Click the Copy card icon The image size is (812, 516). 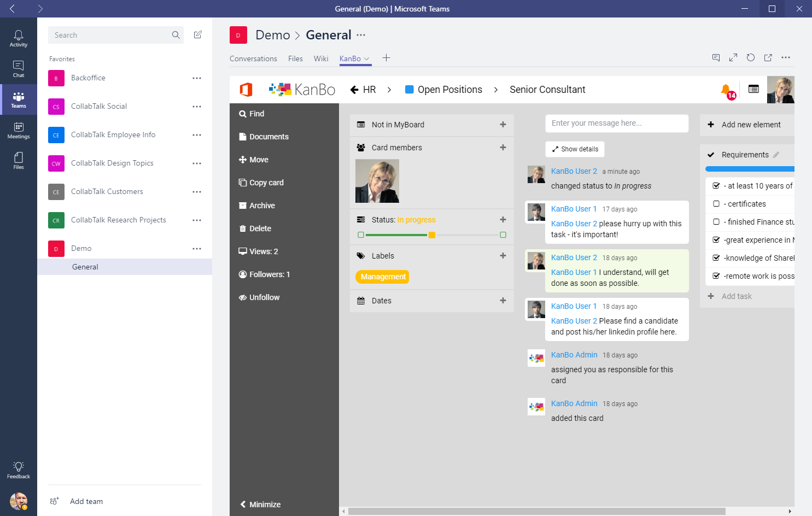(x=243, y=182)
